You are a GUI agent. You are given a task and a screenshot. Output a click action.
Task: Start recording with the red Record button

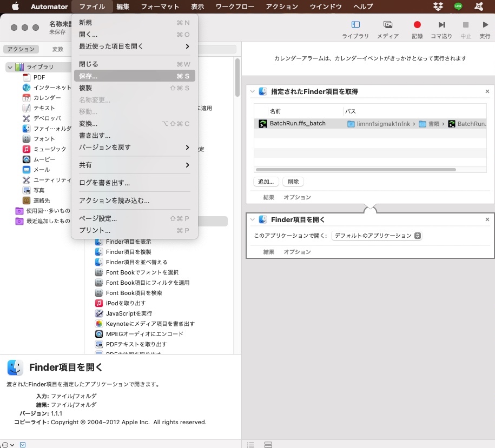click(417, 25)
